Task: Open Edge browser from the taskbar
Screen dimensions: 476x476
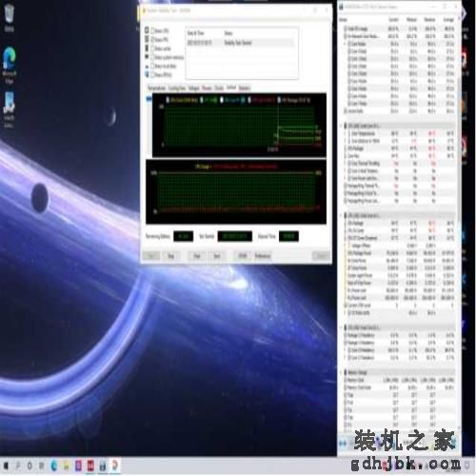Action: (x=54, y=466)
